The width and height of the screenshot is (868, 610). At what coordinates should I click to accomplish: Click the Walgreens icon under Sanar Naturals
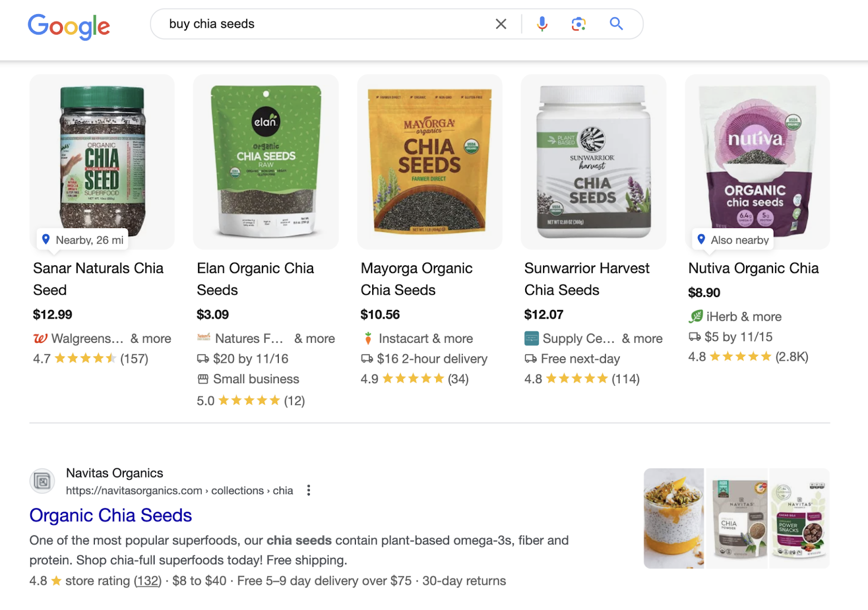[40, 338]
